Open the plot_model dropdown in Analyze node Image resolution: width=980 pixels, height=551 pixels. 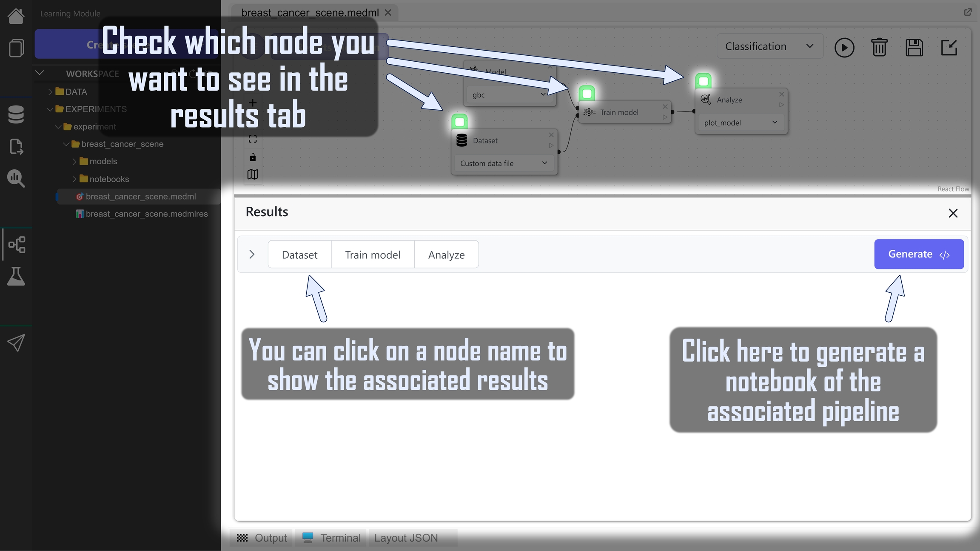pyautogui.click(x=741, y=123)
